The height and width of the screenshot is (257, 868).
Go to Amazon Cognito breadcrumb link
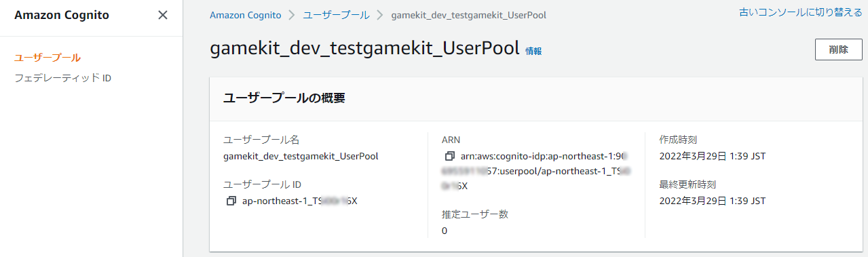tap(246, 15)
